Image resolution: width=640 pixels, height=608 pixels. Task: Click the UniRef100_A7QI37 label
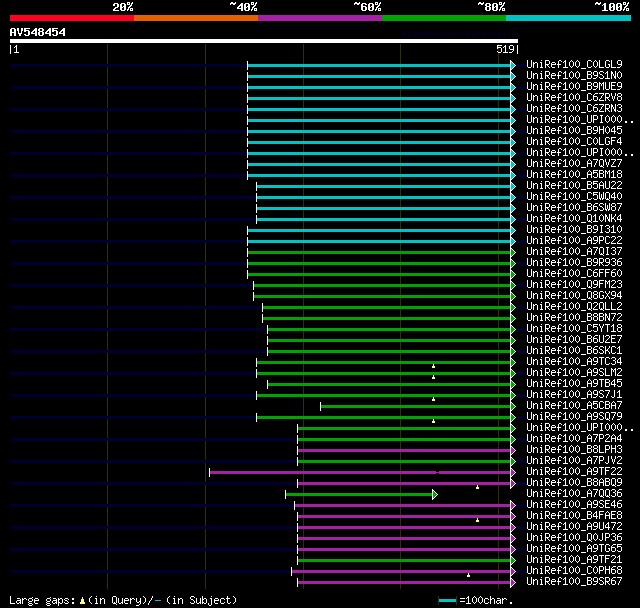(x=574, y=252)
